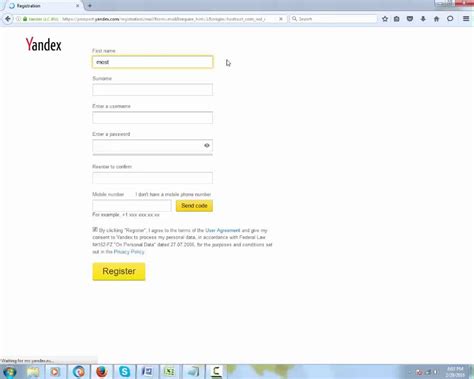Open the Firefox hamburger menu

pyautogui.click(x=466, y=19)
